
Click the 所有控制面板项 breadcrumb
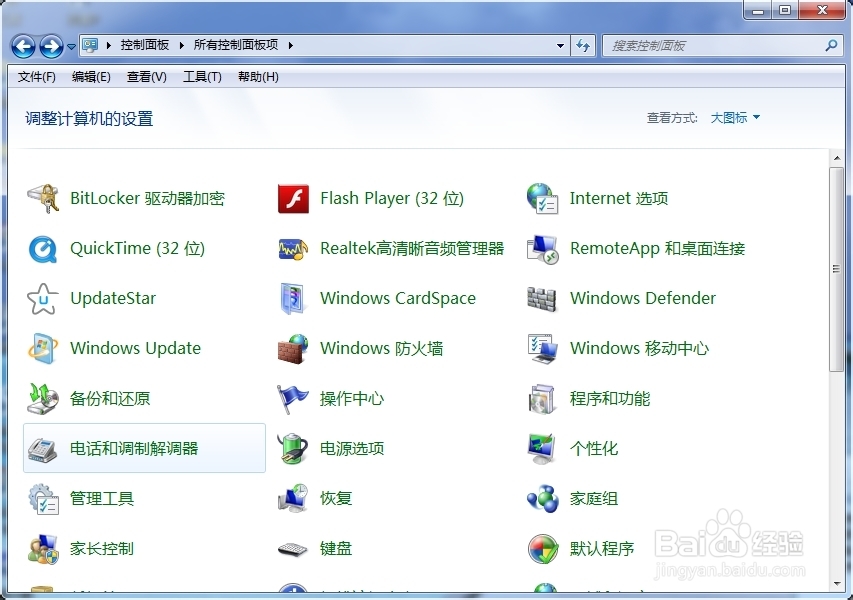click(x=236, y=45)
